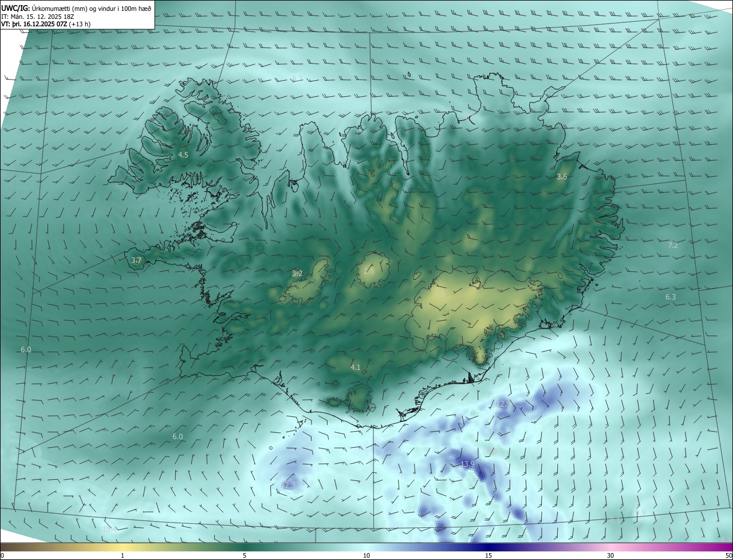
Task: Click the '0' tick label on the color scale
Action: tap(2, 556)
